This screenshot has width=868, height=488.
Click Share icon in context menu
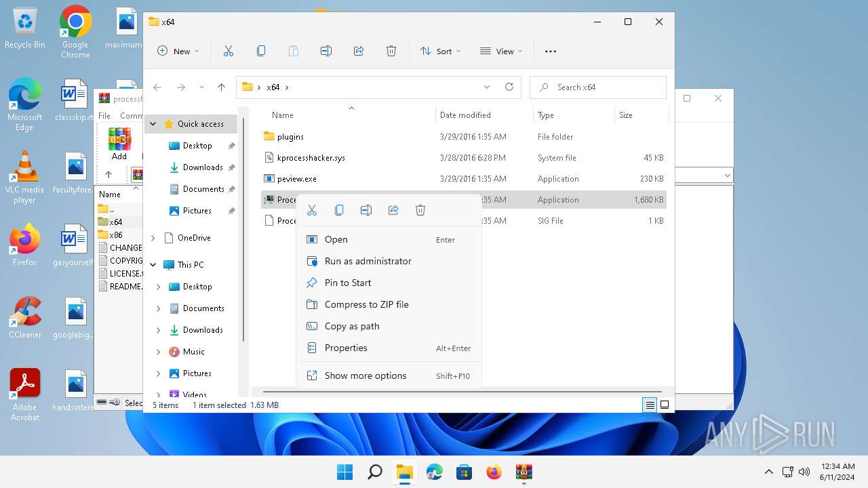coord(393,210)
